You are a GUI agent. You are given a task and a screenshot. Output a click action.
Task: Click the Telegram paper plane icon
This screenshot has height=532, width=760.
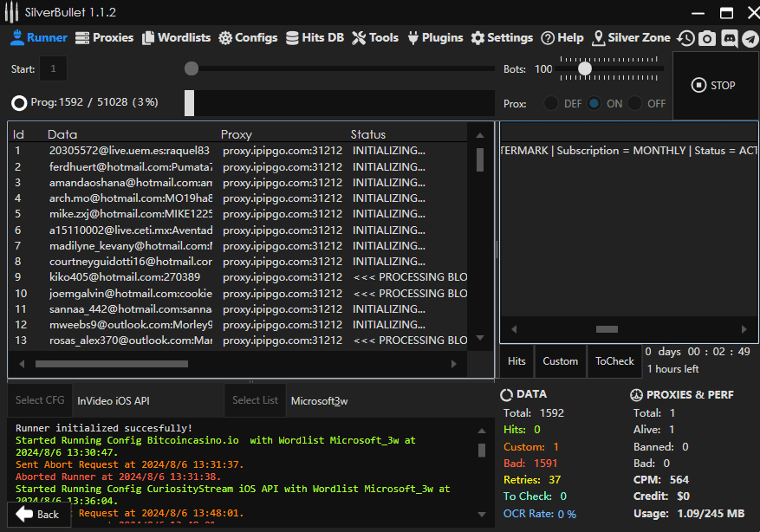coord(750,38)
